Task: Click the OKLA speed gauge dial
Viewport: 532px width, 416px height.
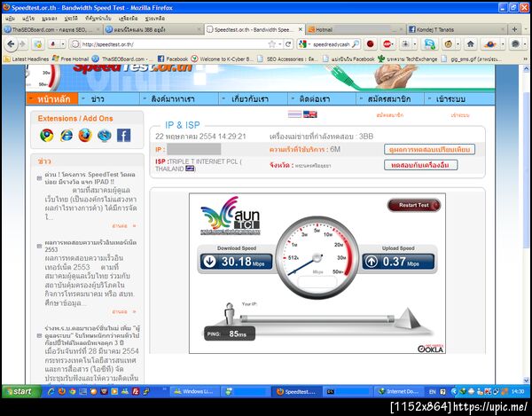Action: (317, 257)
